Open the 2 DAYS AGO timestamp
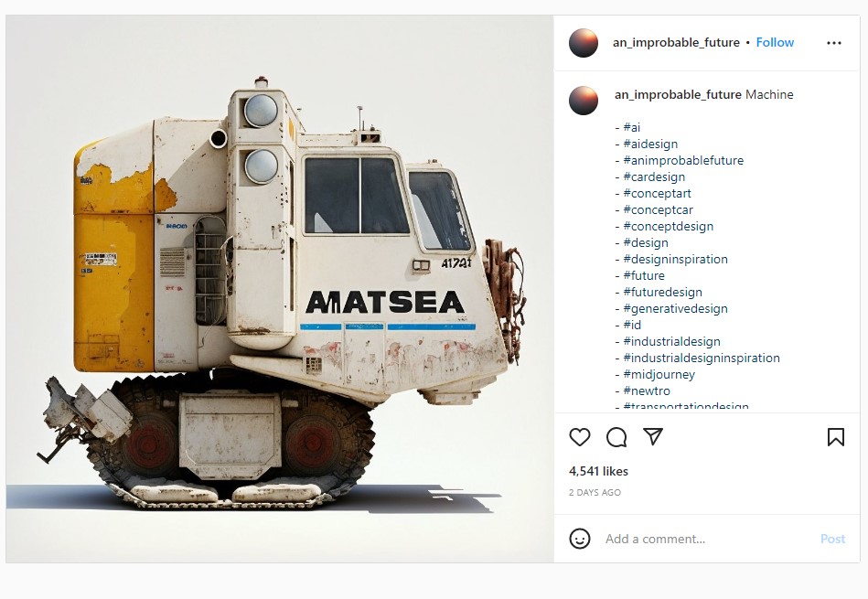The height and width of the screenshot is (599, 868). click(595, 492)
